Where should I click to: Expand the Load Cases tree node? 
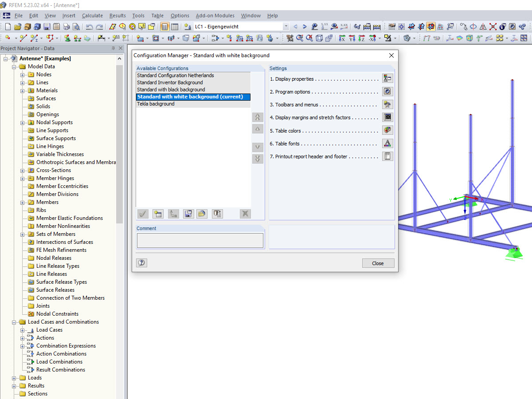pyautogui.click(x=23, y=330)
